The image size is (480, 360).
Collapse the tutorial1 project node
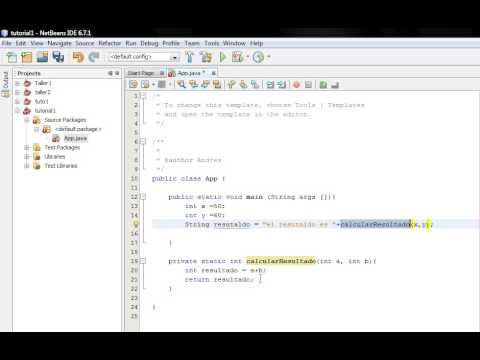[x=18, y=111]
